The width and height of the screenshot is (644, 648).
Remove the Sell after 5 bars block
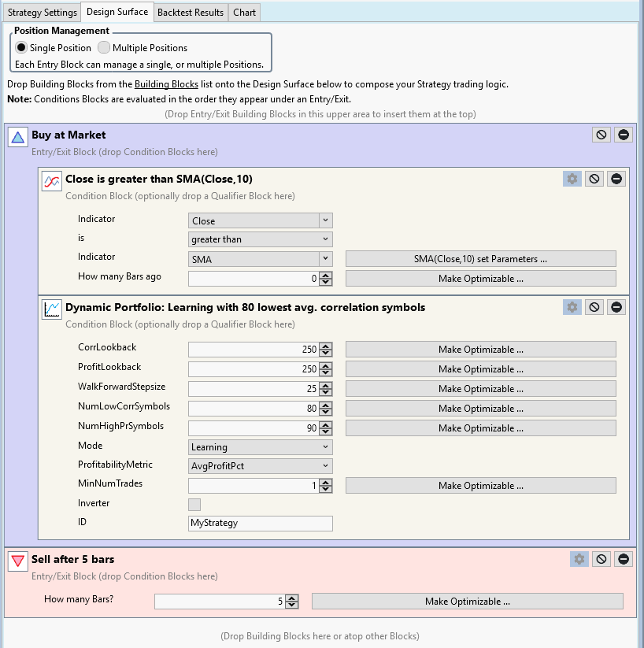624,559
